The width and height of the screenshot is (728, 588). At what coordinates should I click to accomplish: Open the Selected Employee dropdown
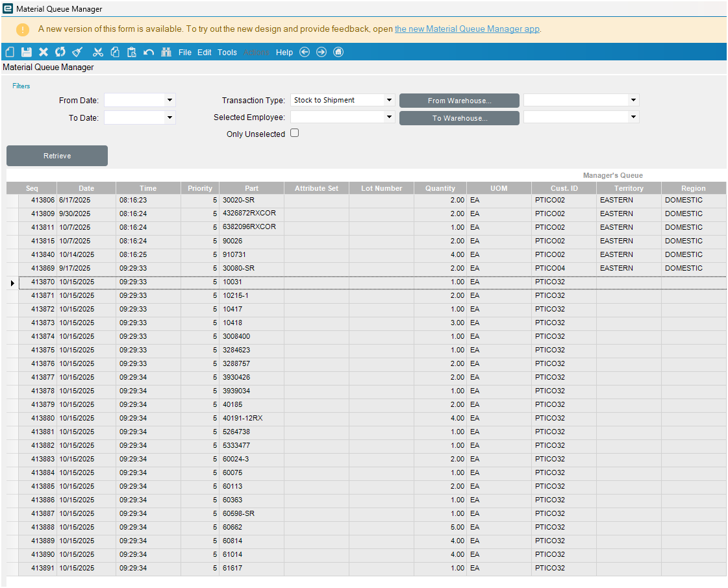388,117
